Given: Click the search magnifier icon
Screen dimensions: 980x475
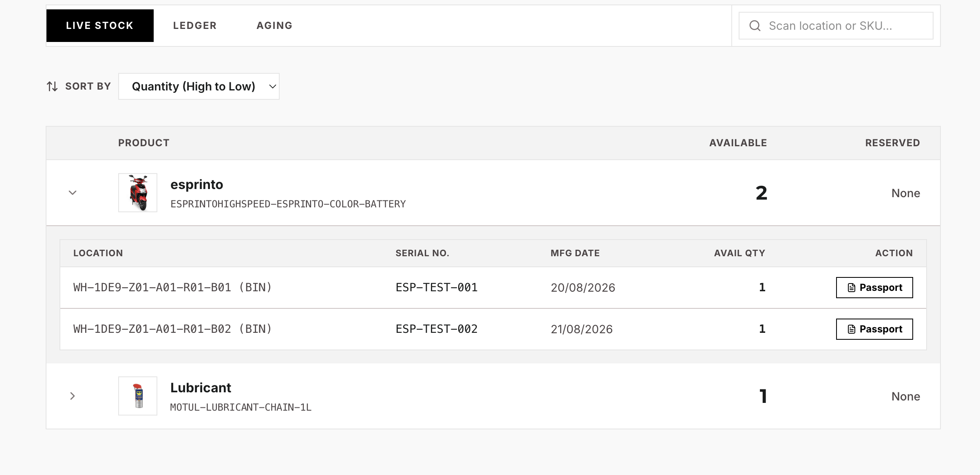Looking at the screenshot, I should 755,26.
